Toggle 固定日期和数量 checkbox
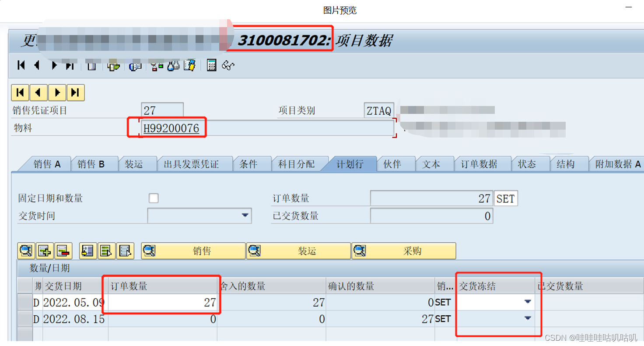644x346 pixels. click(154, 198)
